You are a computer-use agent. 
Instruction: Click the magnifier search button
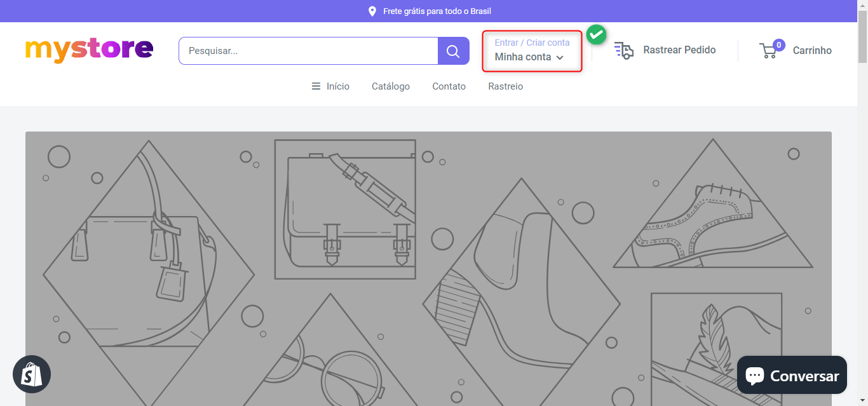453,51
